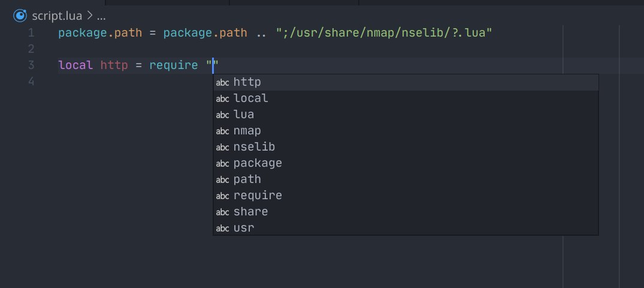Click the abc icon beside 'package' suggestion
This screenshot has width=644, height=288.
point(223,164)
